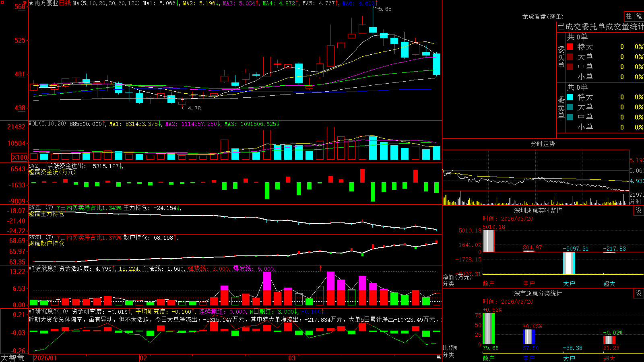
Task: Click the -217.83 超大 bar value
Action: tap(614, 249)
